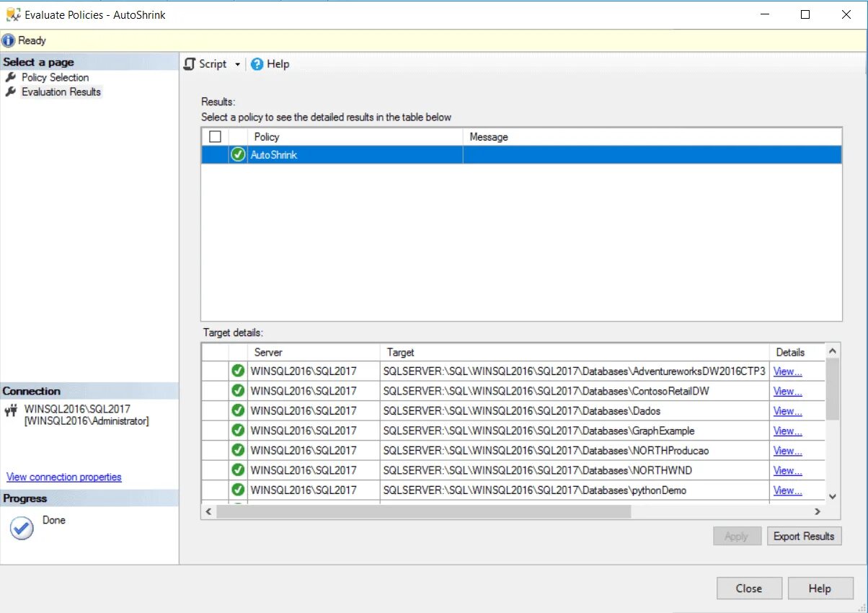Click the connection server icon
The height and width of the screenshot is (613, 868).
[x=11, y=411]
